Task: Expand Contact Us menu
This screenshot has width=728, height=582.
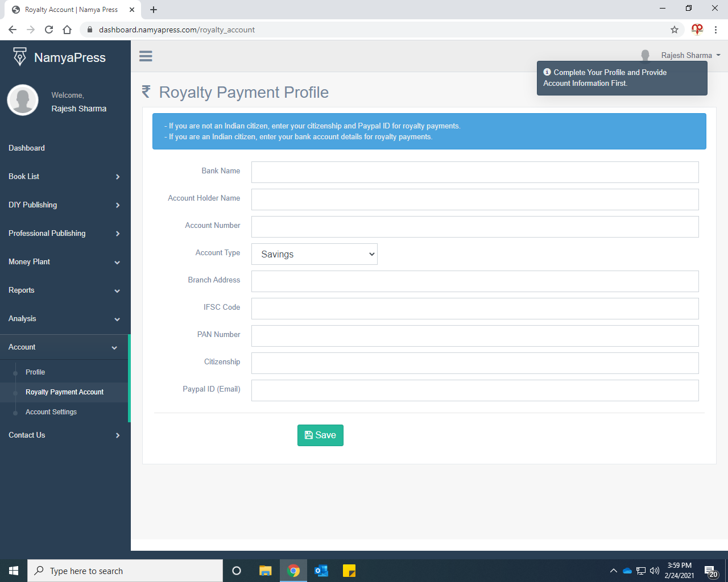Action: click(x=65, y=435)
